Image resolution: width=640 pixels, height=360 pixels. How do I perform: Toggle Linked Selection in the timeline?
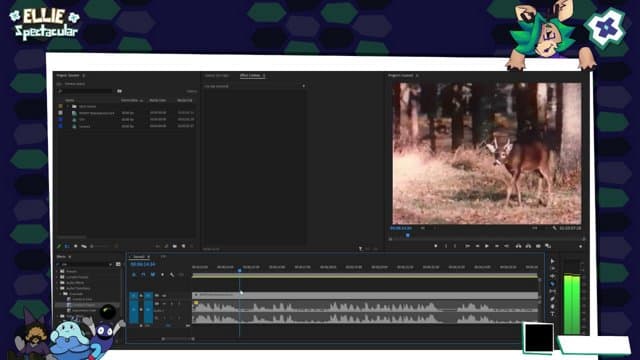[153, 275]
